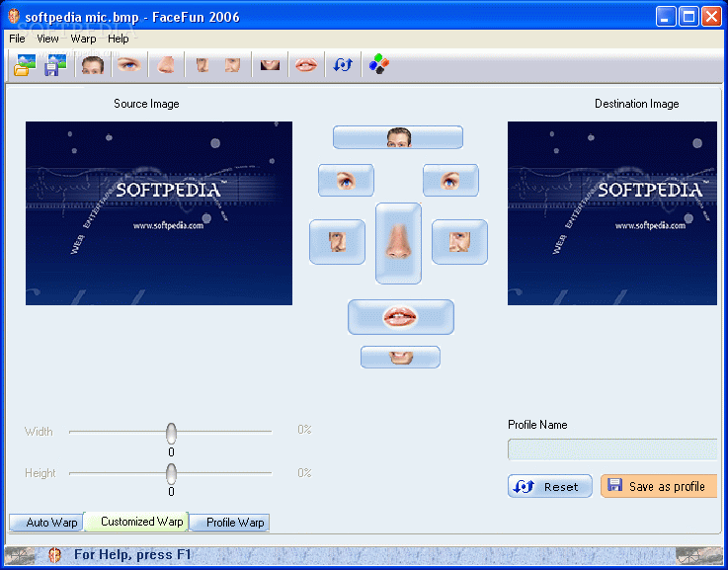The width and height of the screenshot is (728, 570).
Task: Switch to the Profile Warp tab
Action: [x=229, y=523]
